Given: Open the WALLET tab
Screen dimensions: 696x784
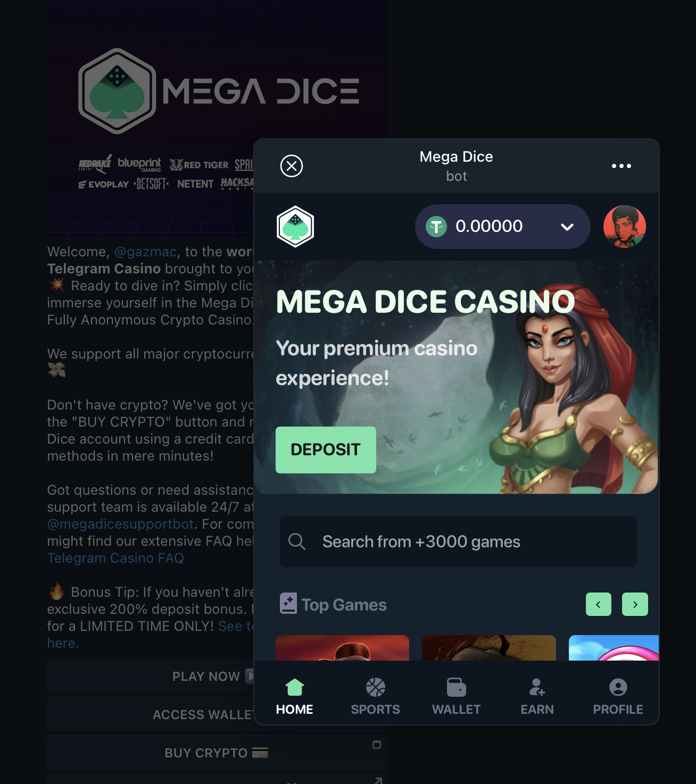Looking at the screenshot, I should (457, 697).
